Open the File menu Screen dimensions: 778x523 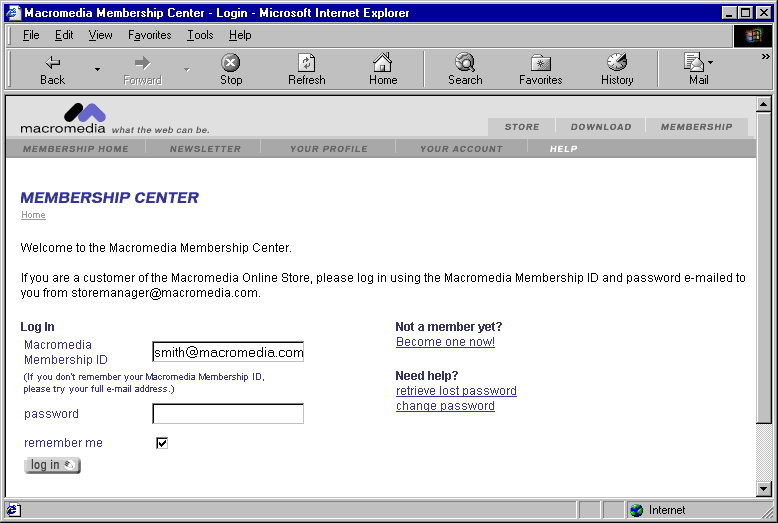tap(31, 35)
